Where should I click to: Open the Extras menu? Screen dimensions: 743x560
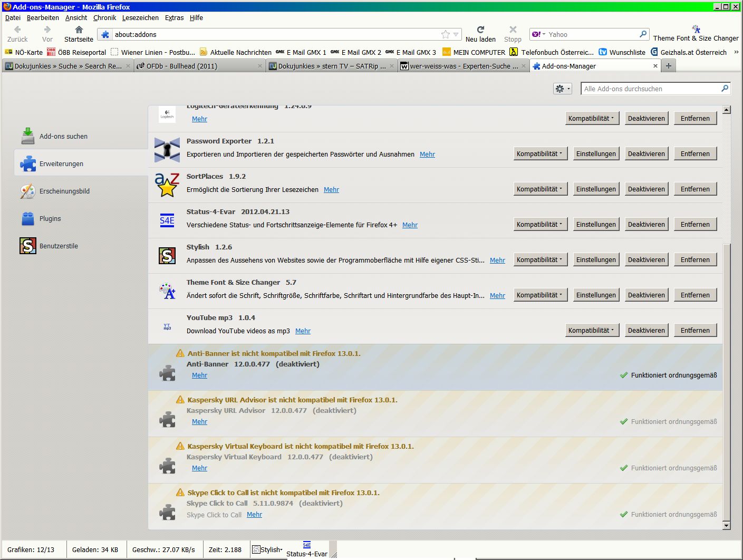[174, 17]
